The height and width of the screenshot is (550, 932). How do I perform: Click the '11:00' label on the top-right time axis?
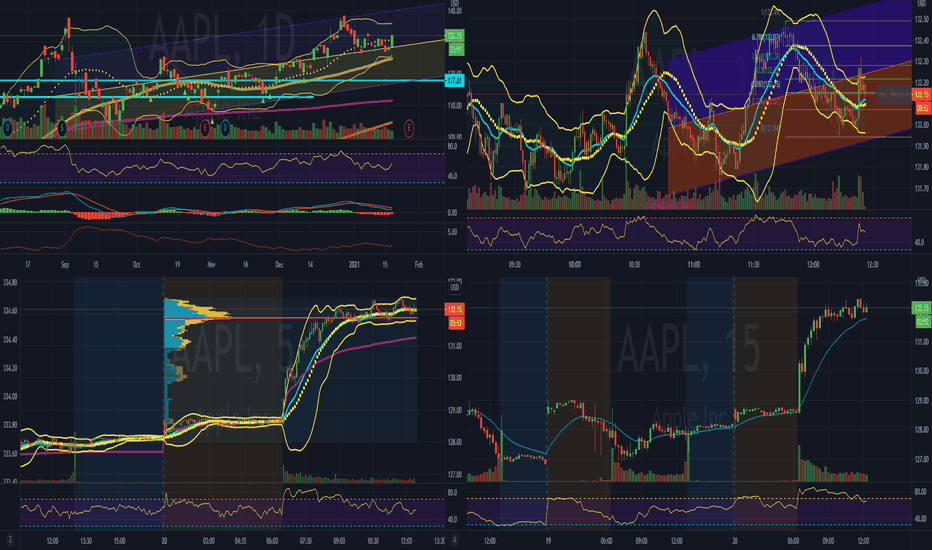click(x=694, y=264)
